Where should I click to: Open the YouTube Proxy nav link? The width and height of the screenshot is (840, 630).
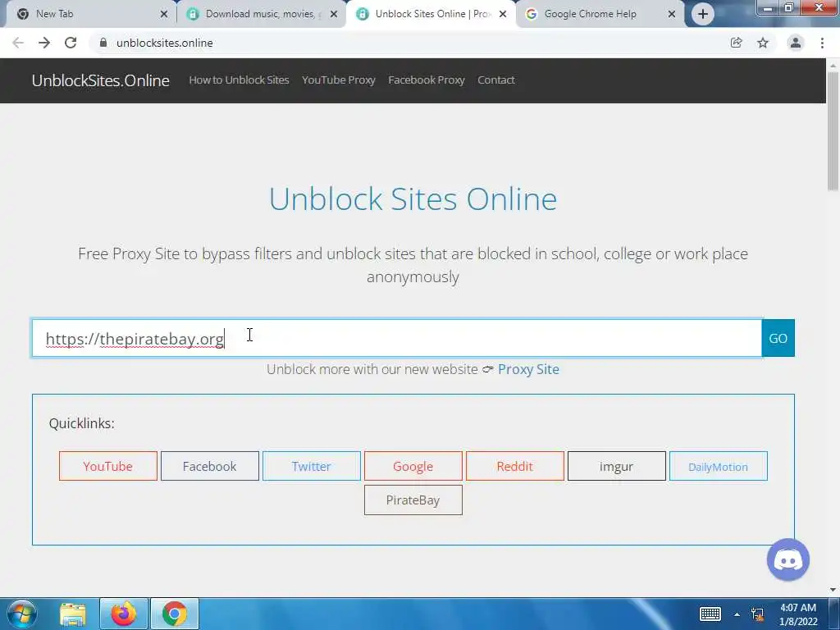(339, 80)
